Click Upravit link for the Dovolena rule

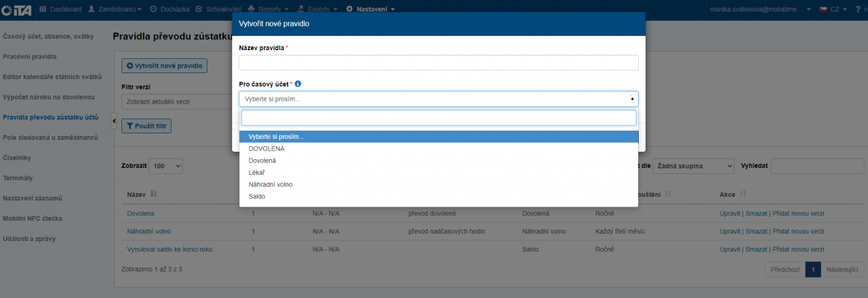tap(730, 213)
